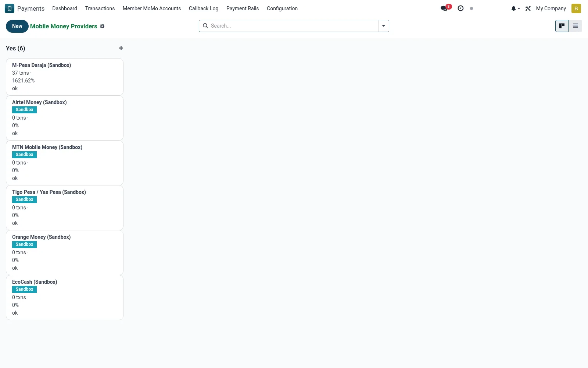Open the activities clock icon
588x368 pixels.
click(460, 8)
